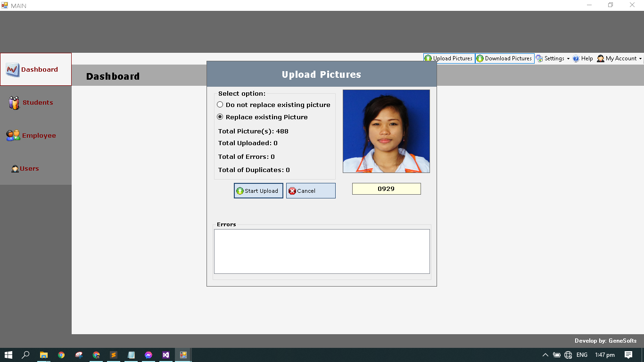The height and width of the screenshot is (362, 644).
Task: Open Sublime Text from the taskbar
Action: click(114, 355)
